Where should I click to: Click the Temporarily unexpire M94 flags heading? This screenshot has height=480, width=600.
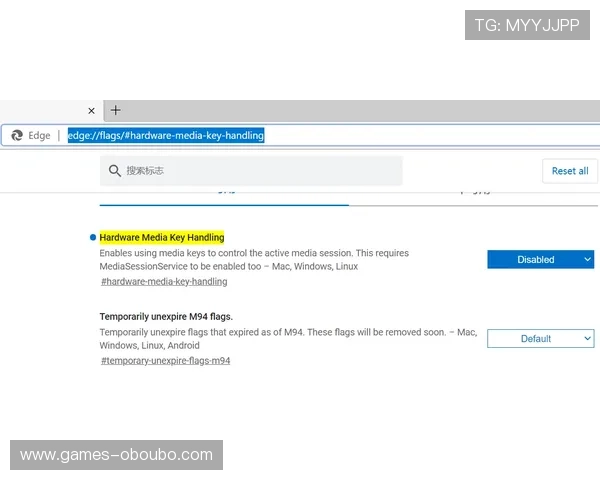(166, 316)
